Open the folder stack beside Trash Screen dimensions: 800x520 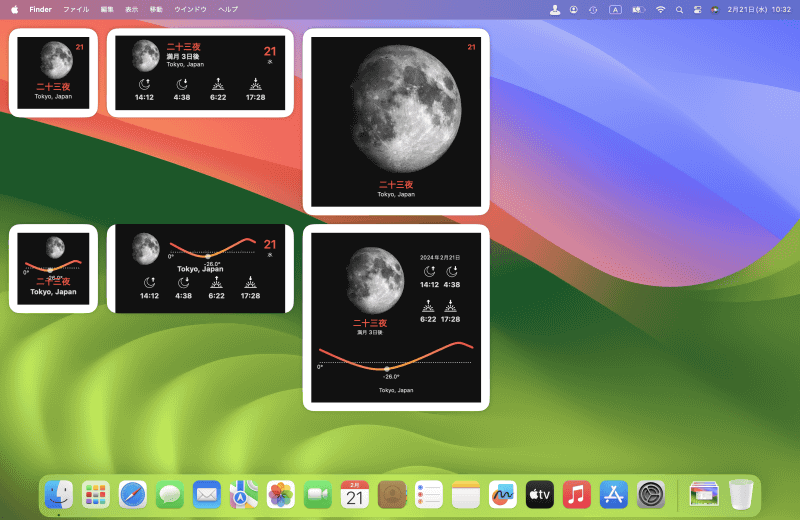click(x=704, y=494)
